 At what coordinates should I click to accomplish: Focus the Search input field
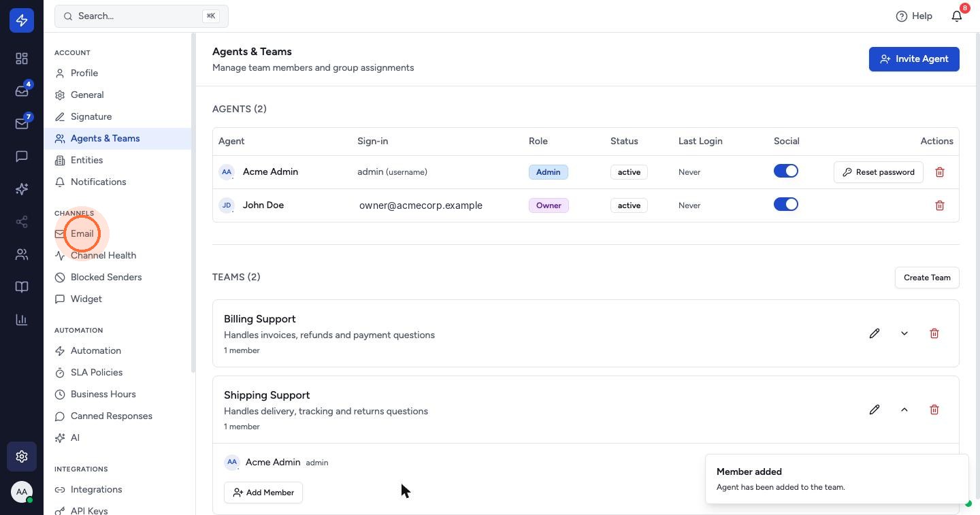tap(142, 16)
